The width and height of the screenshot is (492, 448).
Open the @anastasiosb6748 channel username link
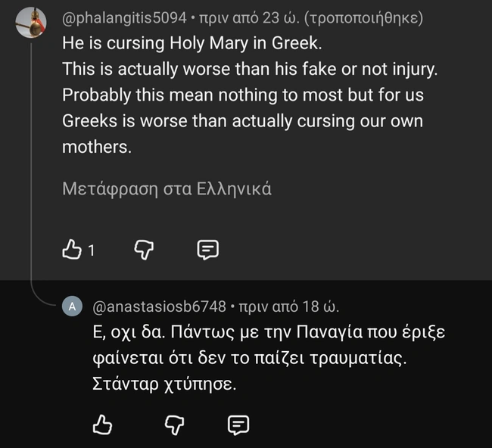click(159, 306)
